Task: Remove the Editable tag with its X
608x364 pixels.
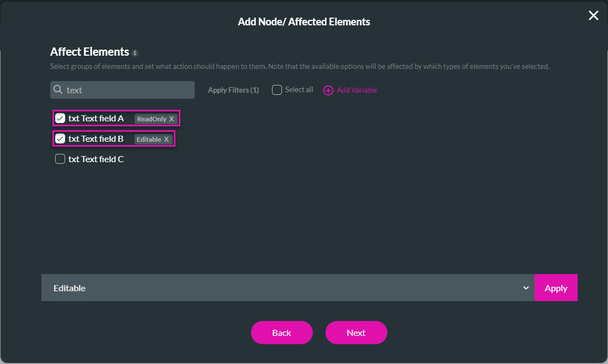Action: pyautogui.click(x=166, y=140)
